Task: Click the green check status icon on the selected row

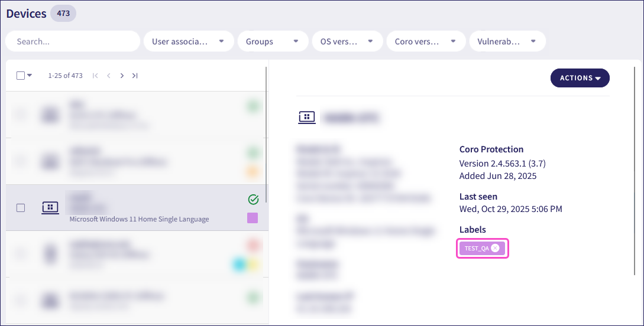Action: click(x=254, y=200)
